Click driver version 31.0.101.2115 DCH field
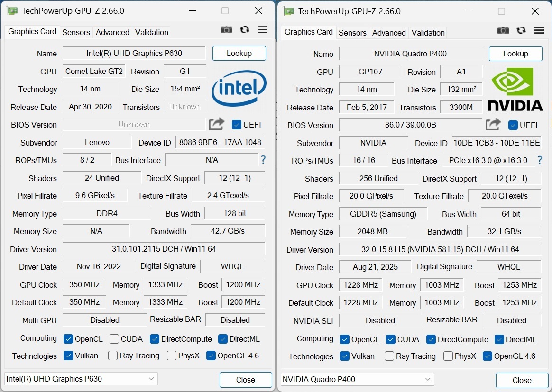This screenshot has width=552, height=392. (x=164, y=249)
